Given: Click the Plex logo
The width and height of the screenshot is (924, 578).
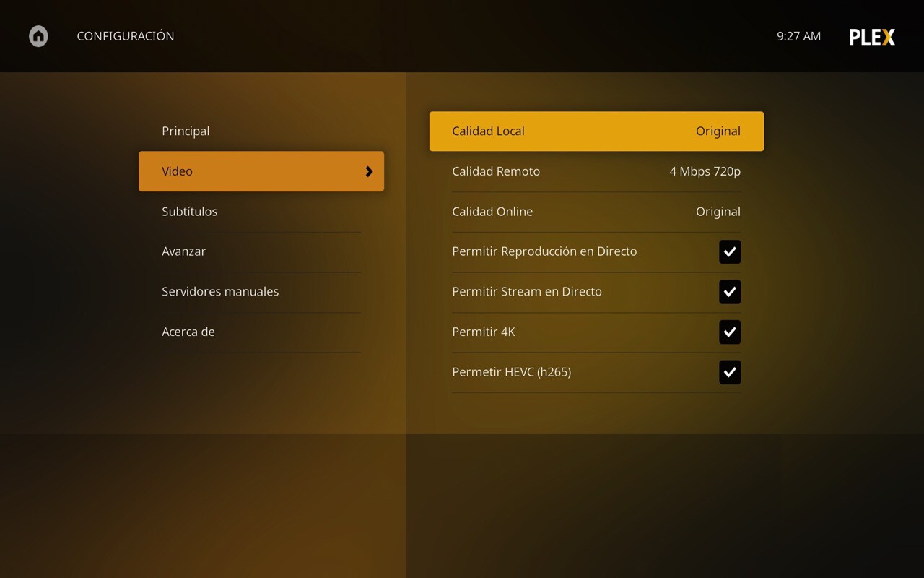Looking at the screenshot, I should pyautogui.click(x=871, y=36).
